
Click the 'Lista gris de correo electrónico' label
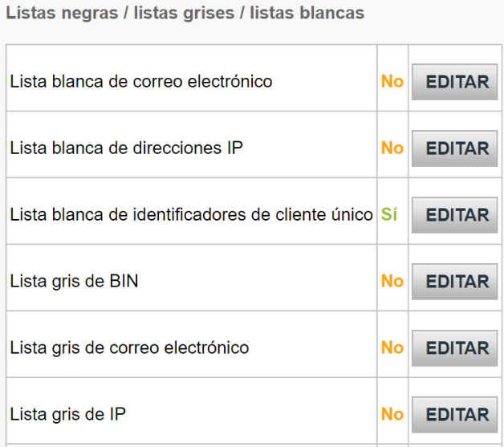click(x=129, y=348)
